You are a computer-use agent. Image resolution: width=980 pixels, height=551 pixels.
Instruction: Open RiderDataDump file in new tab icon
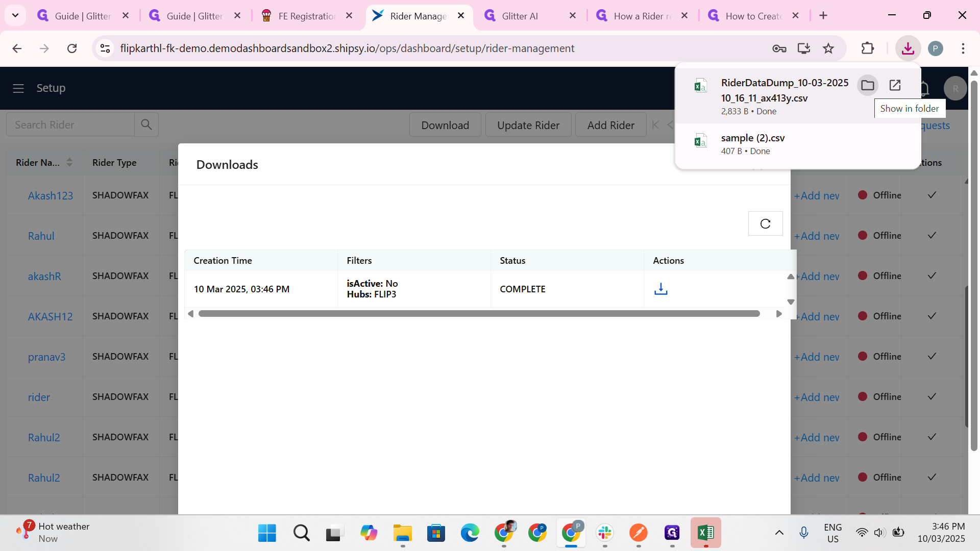[895, 85]
